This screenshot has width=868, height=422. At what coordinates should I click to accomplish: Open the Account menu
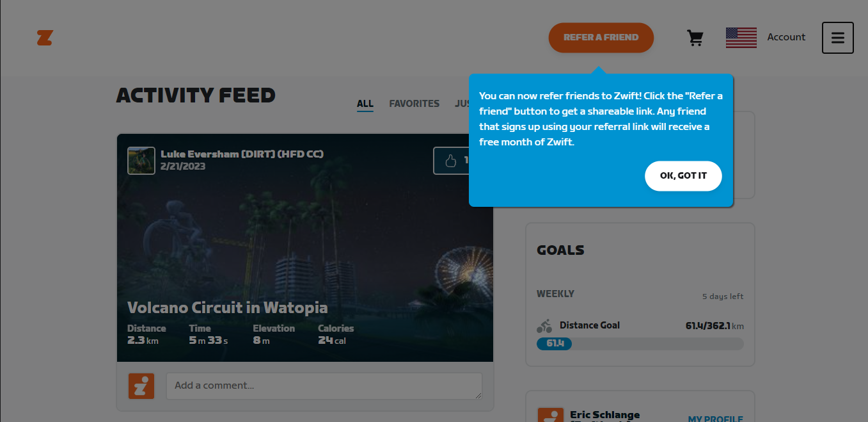(x=786, y=37)
